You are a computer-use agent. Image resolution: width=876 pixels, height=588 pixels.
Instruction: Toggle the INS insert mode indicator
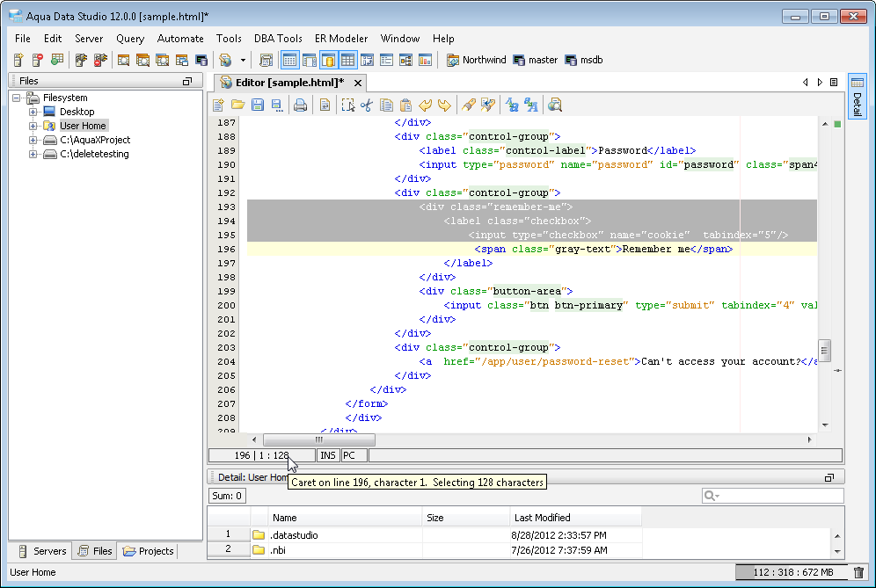328,455
